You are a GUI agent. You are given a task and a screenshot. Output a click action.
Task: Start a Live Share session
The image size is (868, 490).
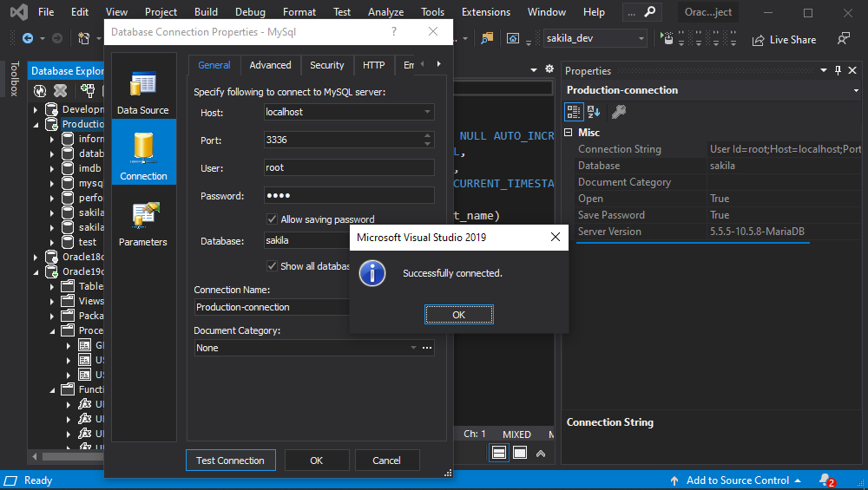(x=784, y=39)
